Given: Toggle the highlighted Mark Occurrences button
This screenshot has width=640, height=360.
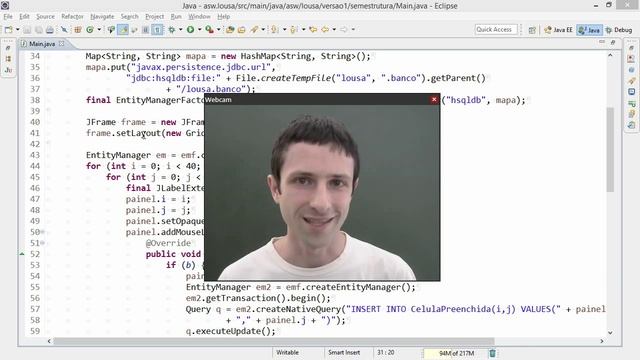Looking at the screenshot, I should tap(123, 30).
